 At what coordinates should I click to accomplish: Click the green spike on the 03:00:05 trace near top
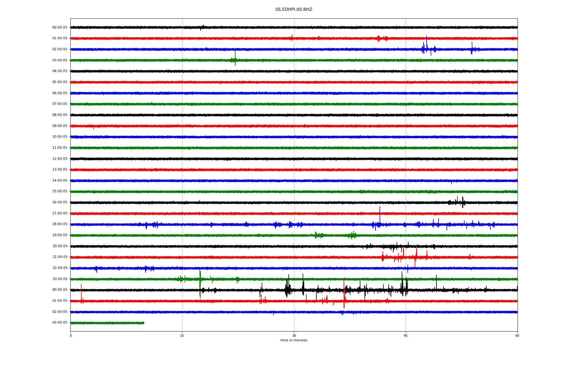coord(235,57)
